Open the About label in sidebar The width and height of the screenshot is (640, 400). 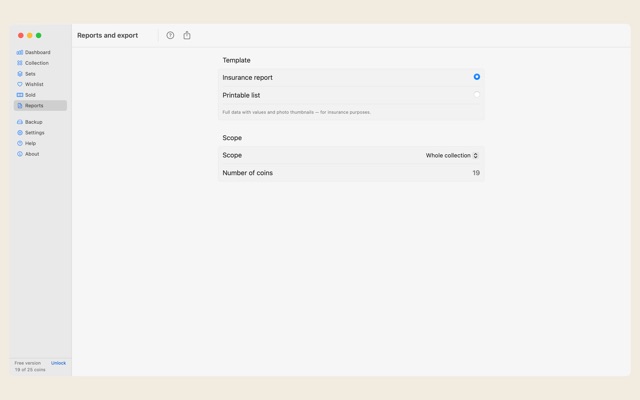point(32,154)
